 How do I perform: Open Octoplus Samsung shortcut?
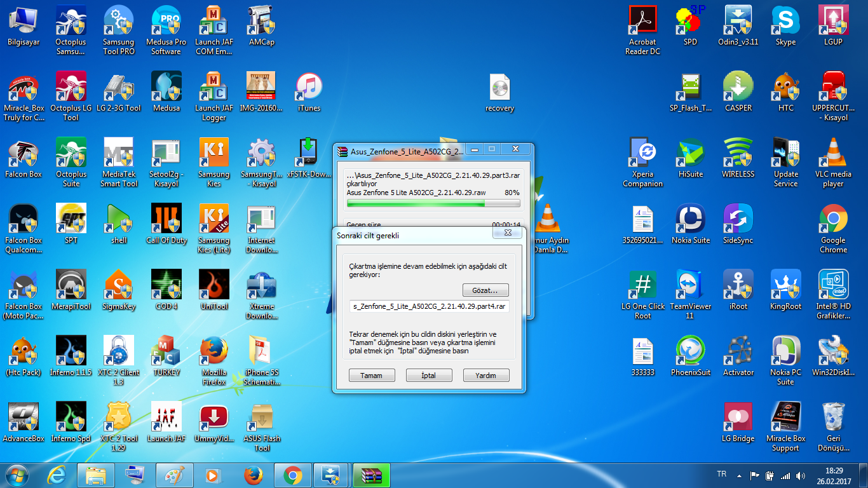[x=71, y=31]
